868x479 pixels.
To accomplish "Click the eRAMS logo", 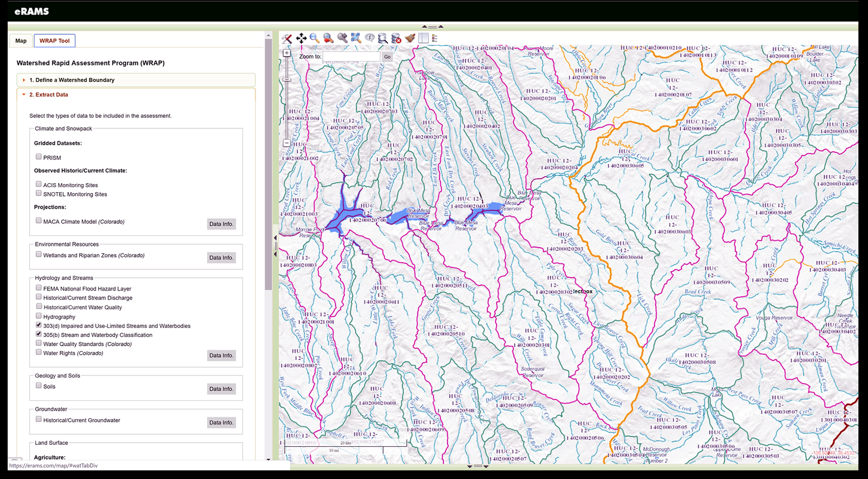I will 32,12.
